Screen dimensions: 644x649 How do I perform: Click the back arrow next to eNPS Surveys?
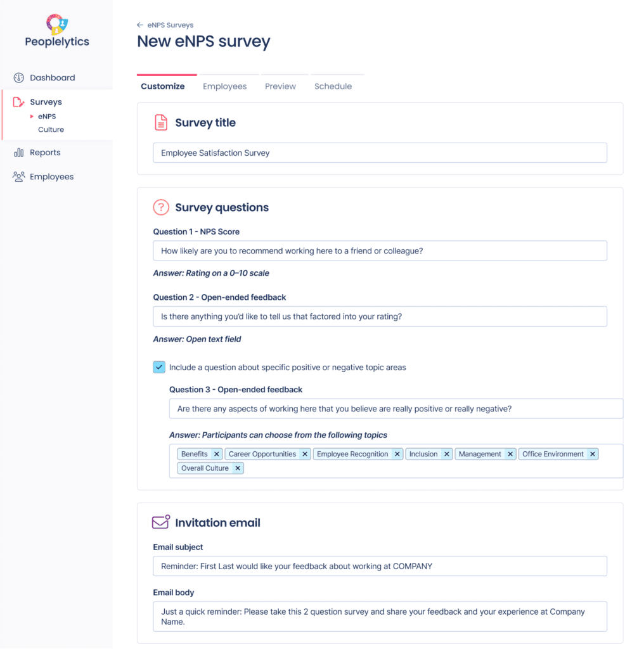[x=140, y=25]
